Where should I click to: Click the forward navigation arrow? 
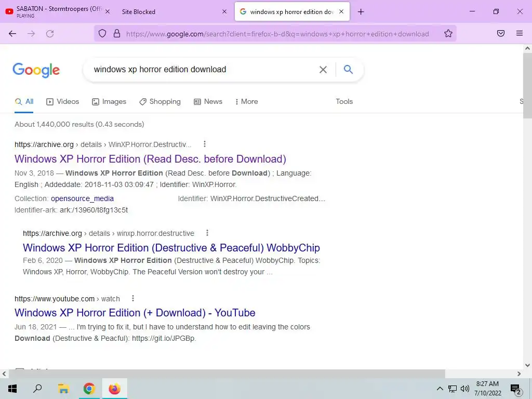click(31, 34)
